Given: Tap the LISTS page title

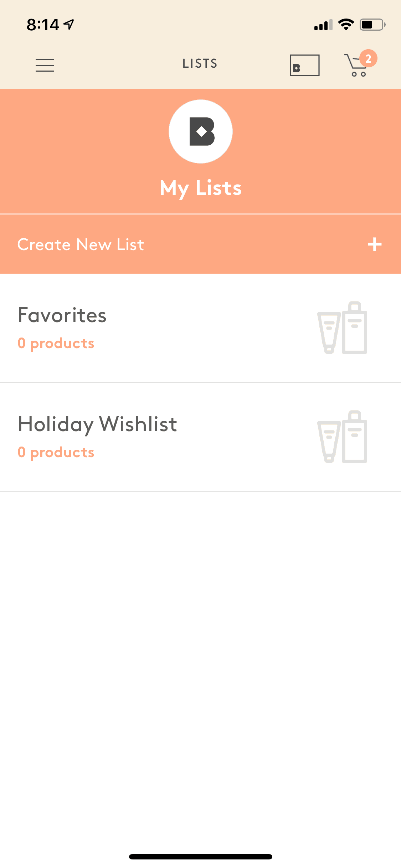Looking at the screenshot, I should 200,64.
